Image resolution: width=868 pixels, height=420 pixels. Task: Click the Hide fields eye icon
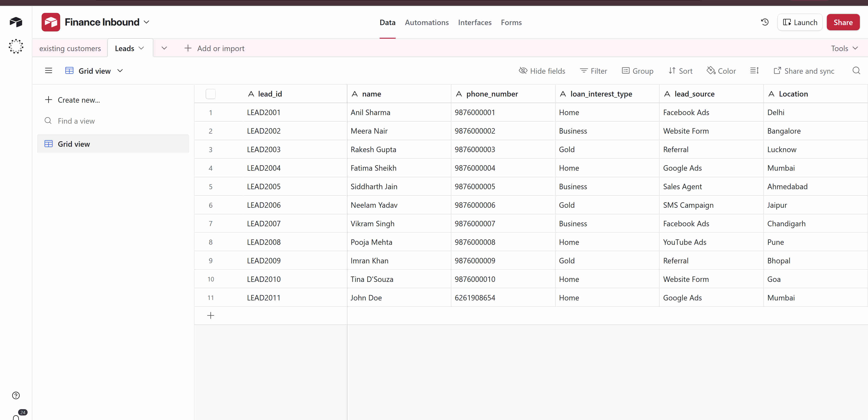tap(523, 71)
